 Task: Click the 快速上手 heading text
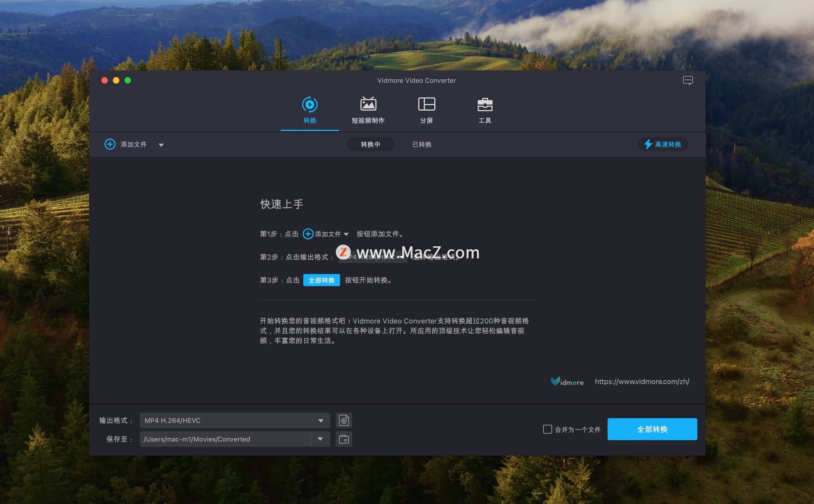click(282, 204)
